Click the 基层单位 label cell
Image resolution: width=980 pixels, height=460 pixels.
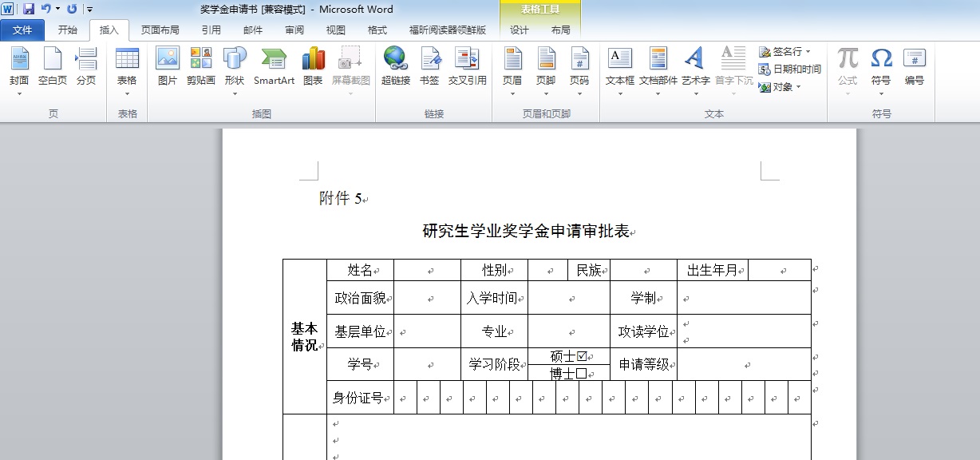click(360, 331)
